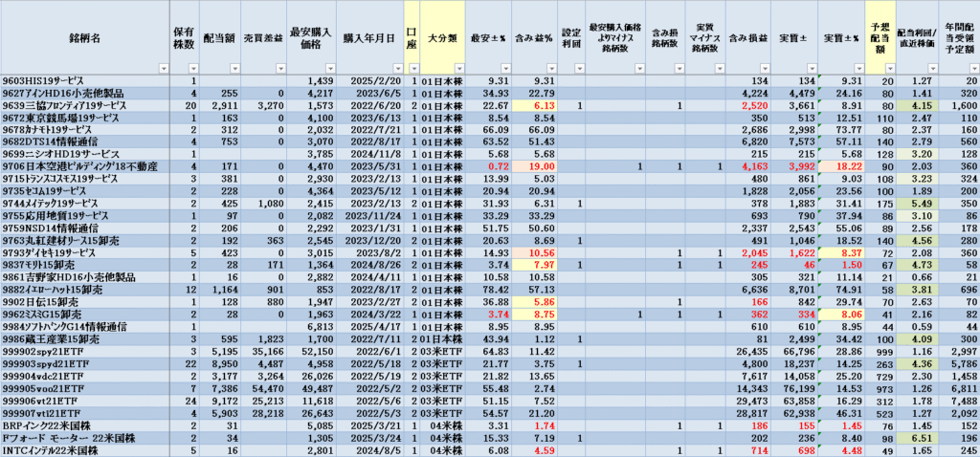Open the 実質マイナス銘柄数 column filter dropdown
980x457 pixels.
(718, 69)
